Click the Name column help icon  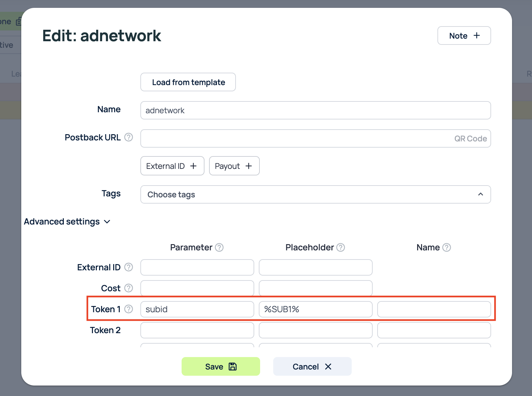pyautogui.click(x=447, y=247)
